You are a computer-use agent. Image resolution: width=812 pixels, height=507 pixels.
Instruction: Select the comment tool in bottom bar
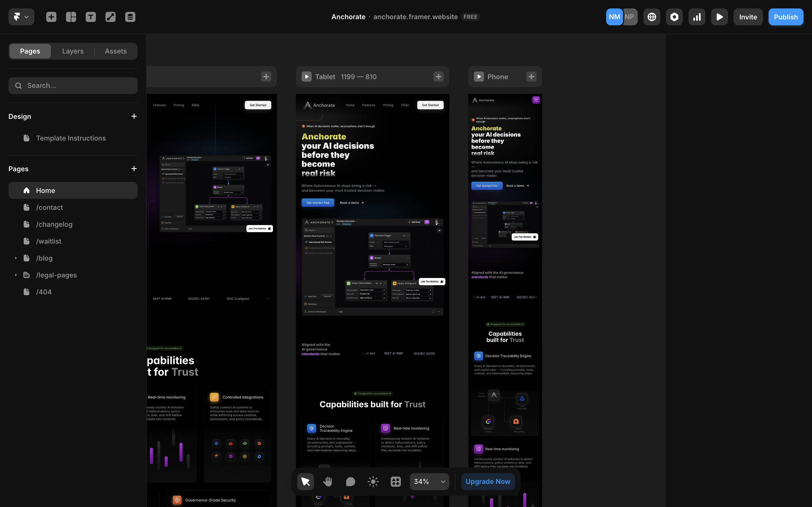click(x=350, y=482)
